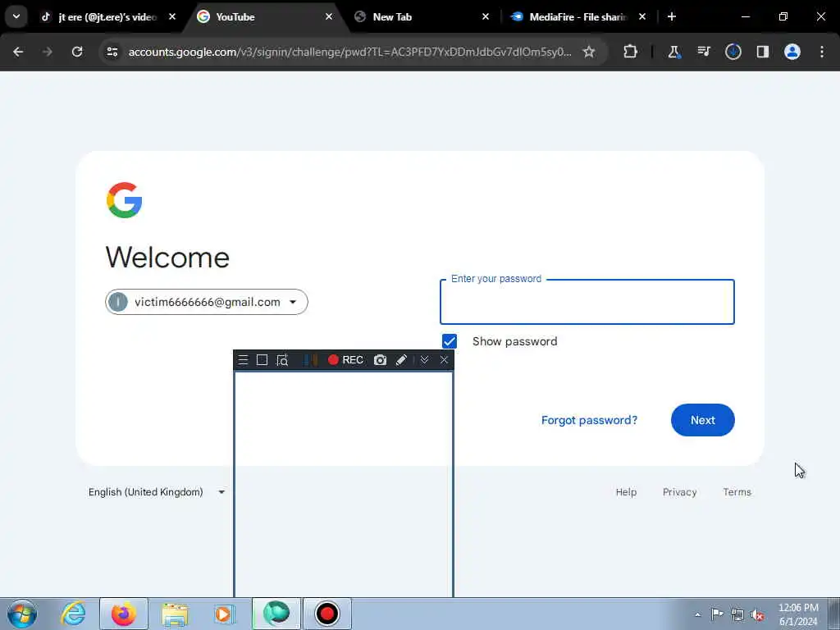Close the recorder capture frame

tap(444, 360)
